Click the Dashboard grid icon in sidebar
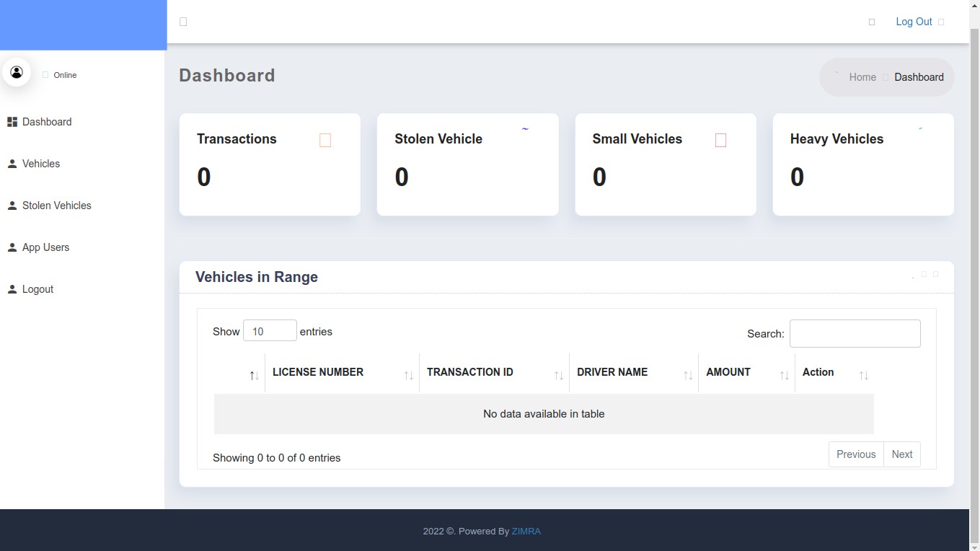 [12, 122]
